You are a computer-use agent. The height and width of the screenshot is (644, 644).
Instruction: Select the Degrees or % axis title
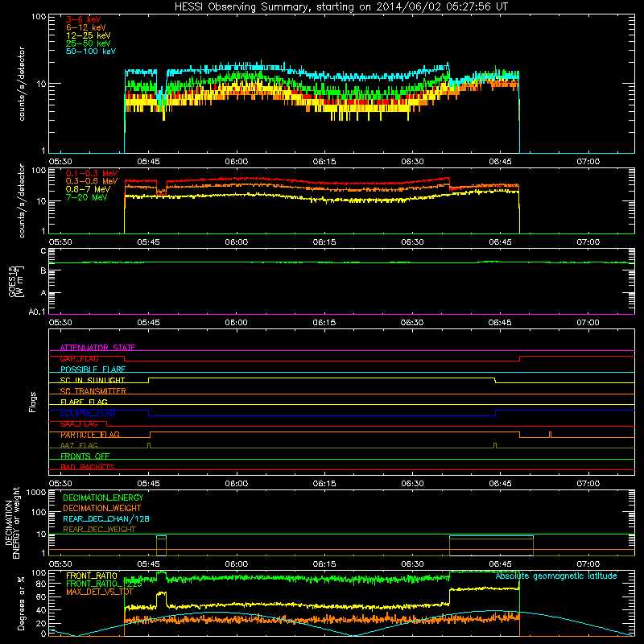click(21, 603)
